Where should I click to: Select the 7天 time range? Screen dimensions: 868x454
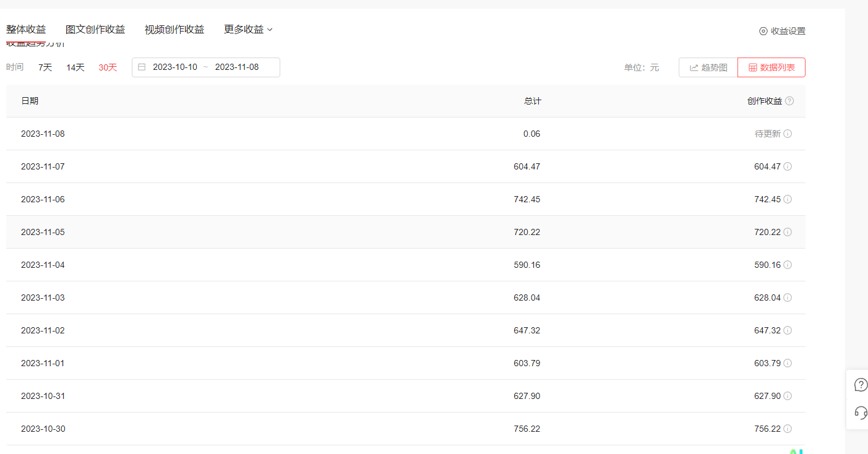click(x=45, y=67)
